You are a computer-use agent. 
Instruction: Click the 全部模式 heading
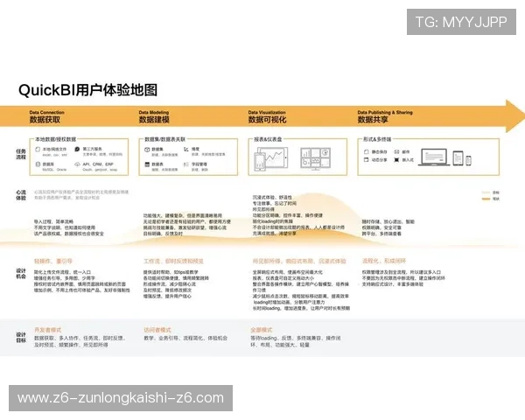[262, 330]
